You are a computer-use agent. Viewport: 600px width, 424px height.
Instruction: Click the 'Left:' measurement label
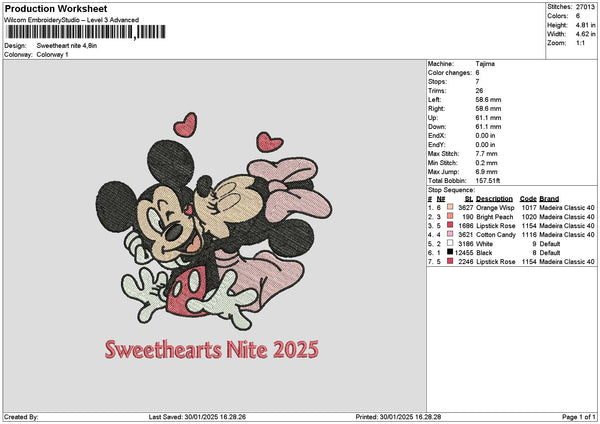435,99
